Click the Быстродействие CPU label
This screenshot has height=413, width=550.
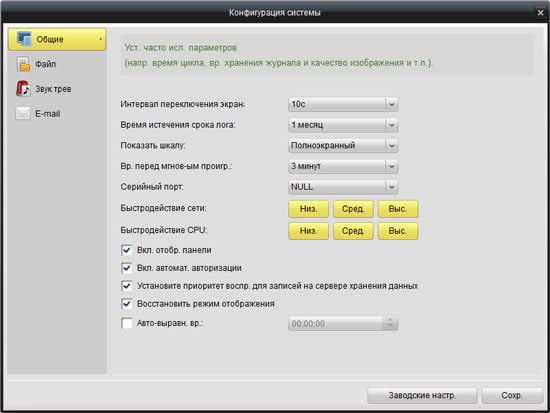tap(164, 230)
